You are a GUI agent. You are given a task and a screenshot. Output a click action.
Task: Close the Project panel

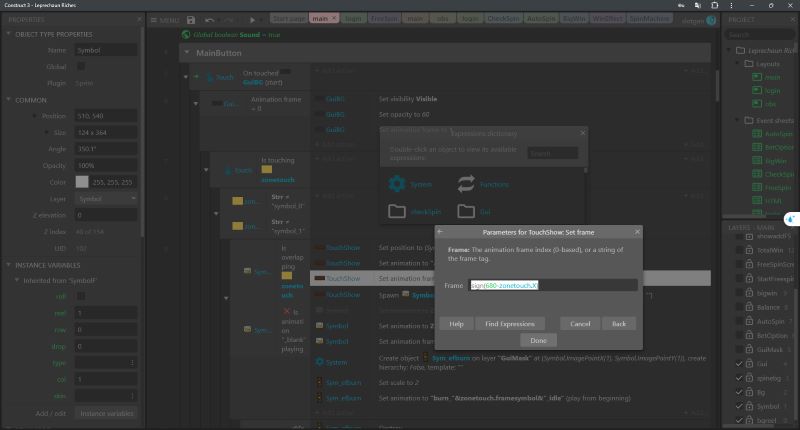pyautogui.click(x=792, y=19)
